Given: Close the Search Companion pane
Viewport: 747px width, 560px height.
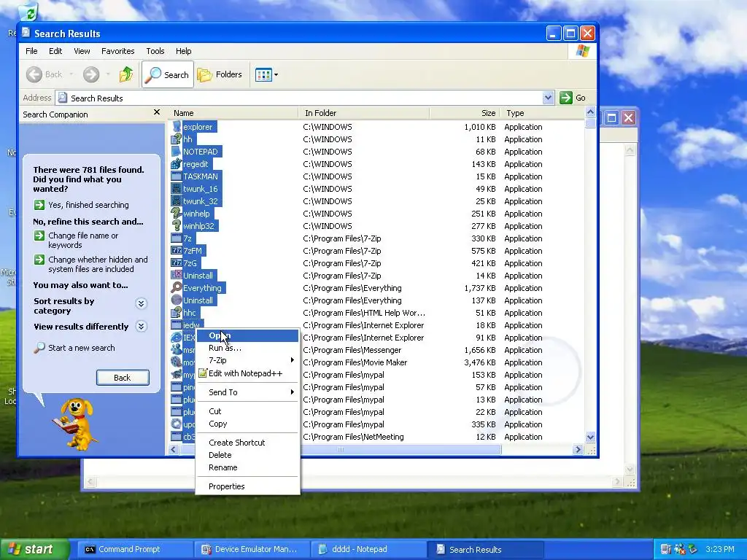Looking at the screenshot, I should pyautogui.click(x=157, y=112).
